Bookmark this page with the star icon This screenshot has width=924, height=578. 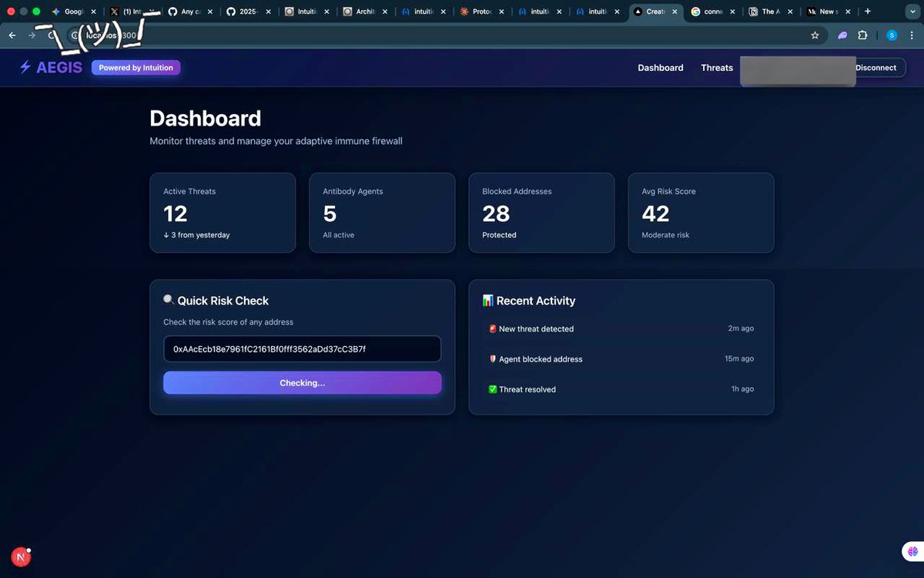click(x=815, y=35)
